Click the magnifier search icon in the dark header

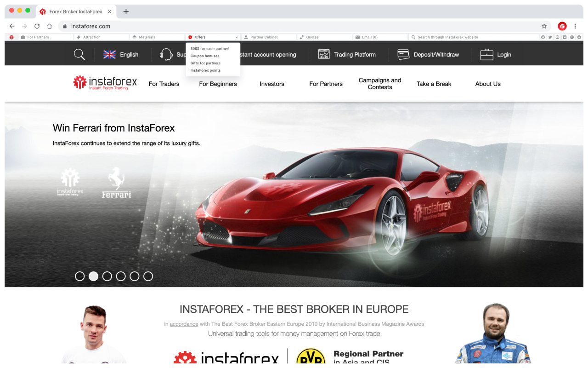(79, 54)
